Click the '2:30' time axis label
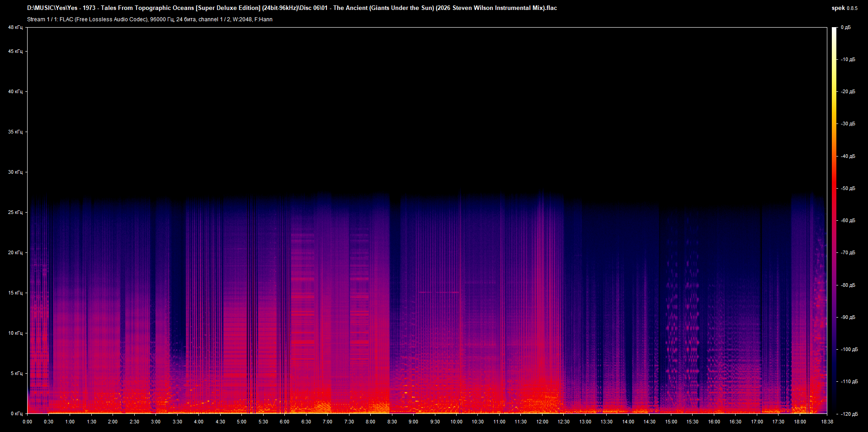 point(134,422)
